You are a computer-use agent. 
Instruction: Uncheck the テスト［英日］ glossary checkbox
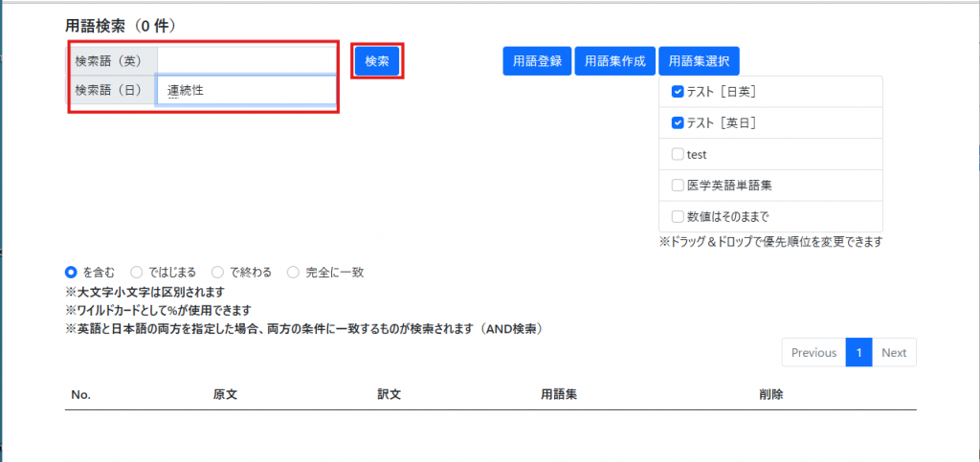(x=678, y=122)
